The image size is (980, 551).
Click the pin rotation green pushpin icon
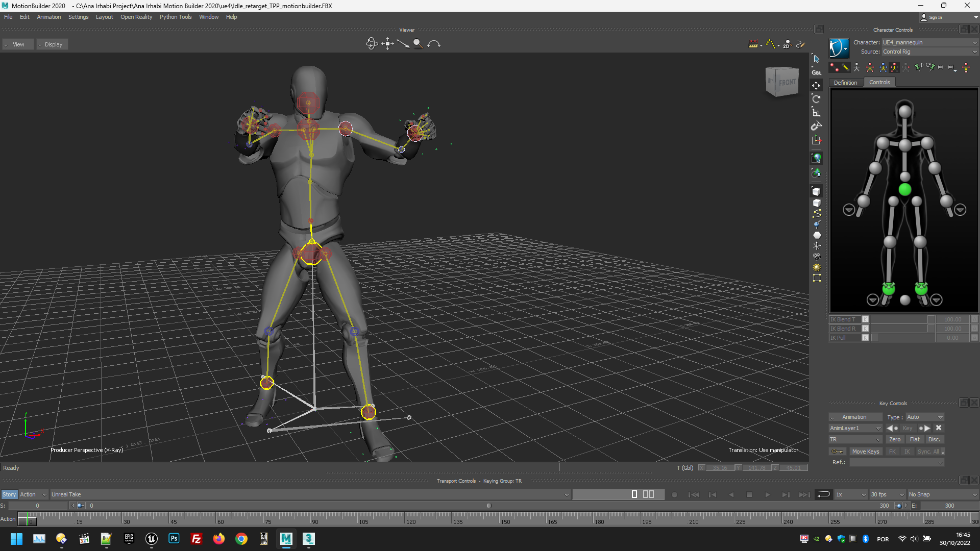pyautogui.click(x=930, y=67)
